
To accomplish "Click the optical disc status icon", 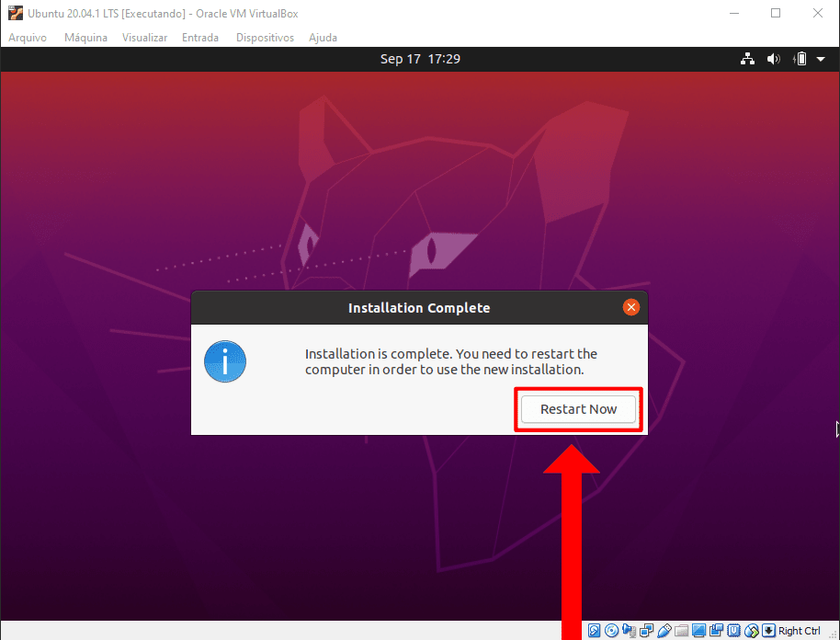I will (611, 631).
